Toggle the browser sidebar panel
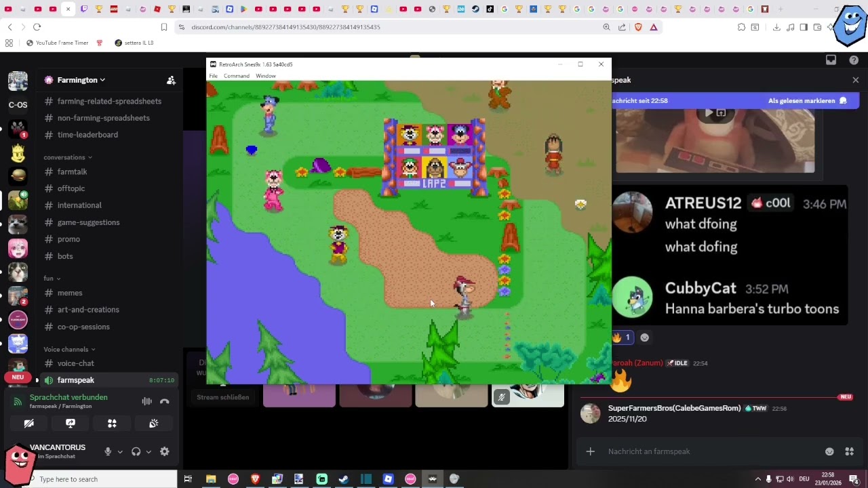 804,27
